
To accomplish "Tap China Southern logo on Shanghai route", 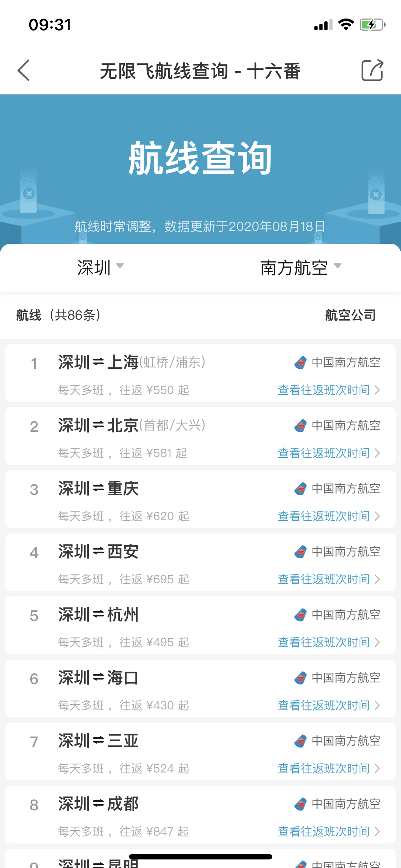I will [300, 363].
